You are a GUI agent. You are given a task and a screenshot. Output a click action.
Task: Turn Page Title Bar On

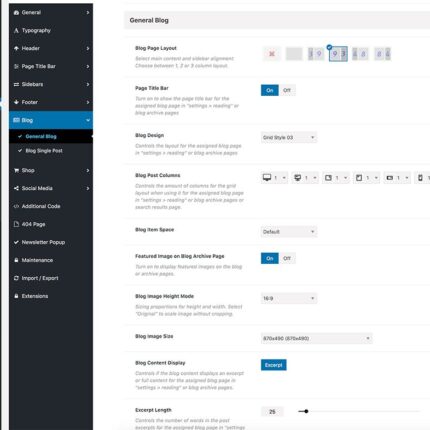click(270, 90)
